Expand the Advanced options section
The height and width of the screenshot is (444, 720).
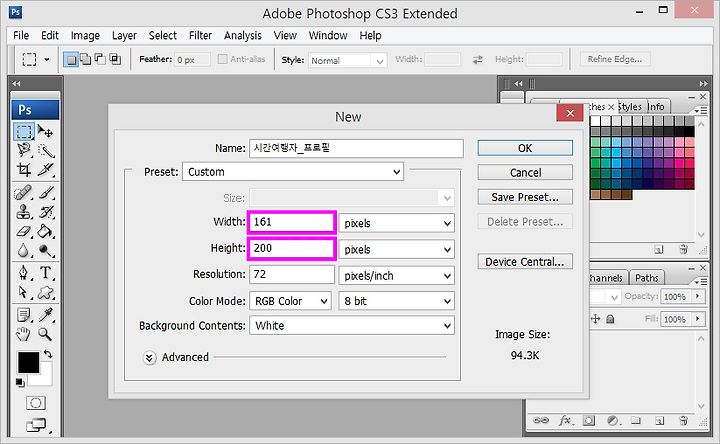(x=149, y=358)
